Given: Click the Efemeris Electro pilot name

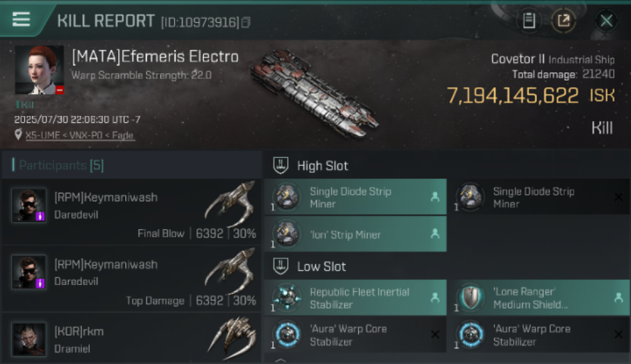Looking at the screenshot, I should 155,57.
